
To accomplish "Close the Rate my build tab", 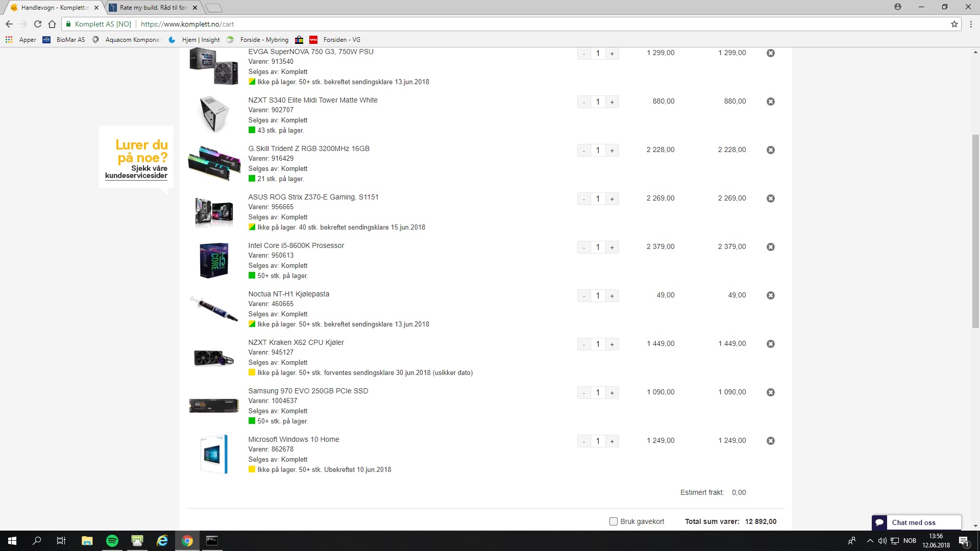I will (x=194, y=8).
